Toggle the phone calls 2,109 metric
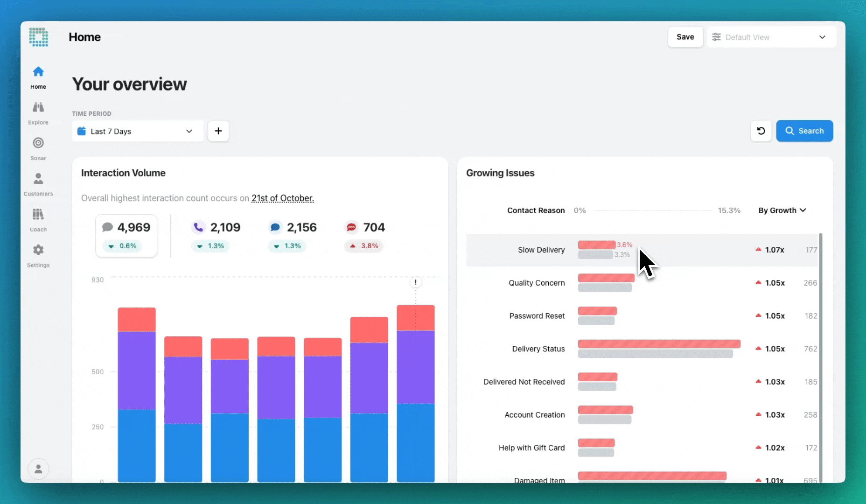The height and width of the screenshot is (504, 866). (216, 236)
